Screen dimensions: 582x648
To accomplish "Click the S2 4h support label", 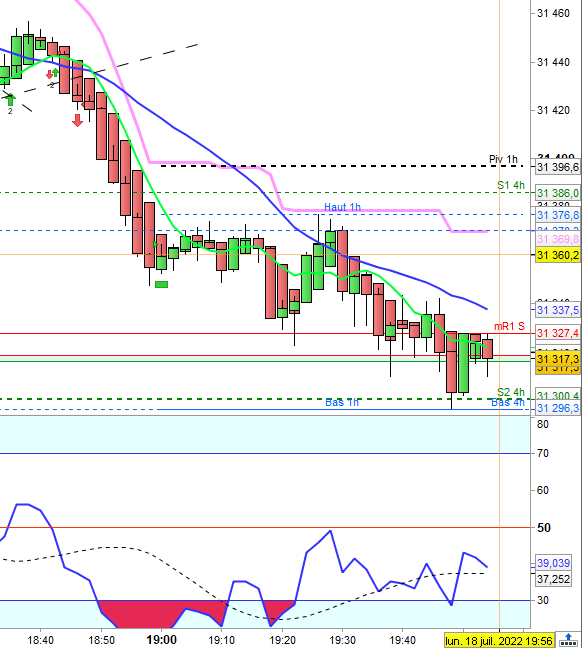I will pos(511,391).
